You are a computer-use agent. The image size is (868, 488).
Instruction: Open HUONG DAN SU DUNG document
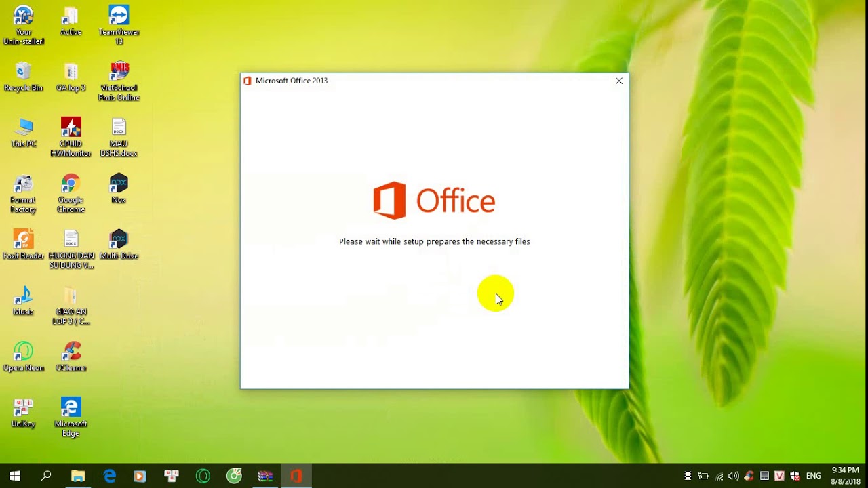click(x=71, y=249)
